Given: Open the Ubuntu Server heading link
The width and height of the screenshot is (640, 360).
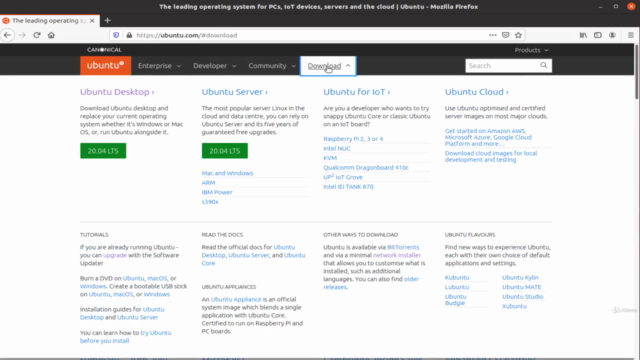Looking at the screenshot, I should click(235, 92).
